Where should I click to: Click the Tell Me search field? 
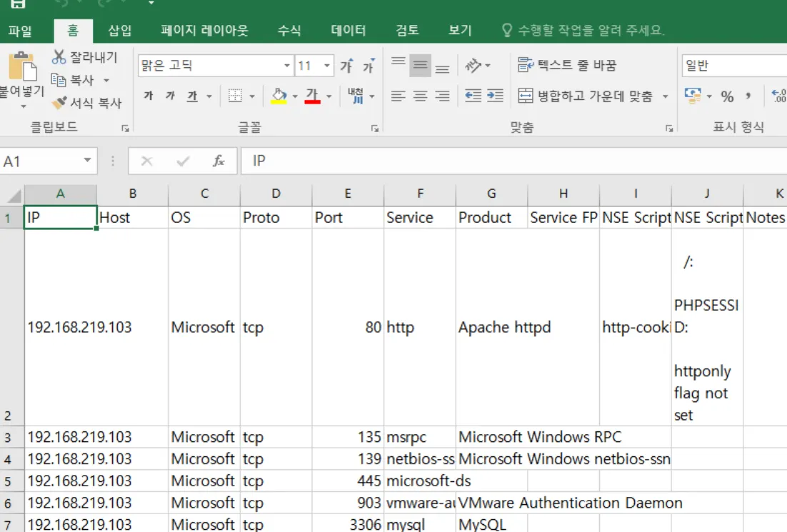[583, 31]
